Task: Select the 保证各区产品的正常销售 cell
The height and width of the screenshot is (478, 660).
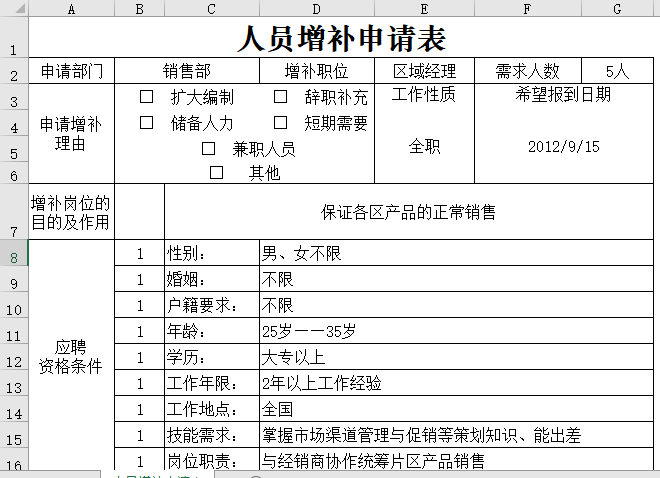Action: [408, 212]
